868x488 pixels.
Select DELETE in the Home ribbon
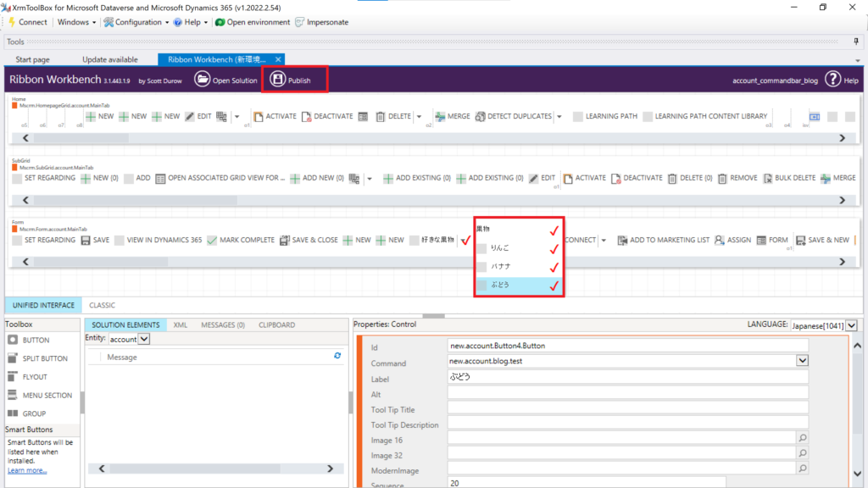[393, 116]
